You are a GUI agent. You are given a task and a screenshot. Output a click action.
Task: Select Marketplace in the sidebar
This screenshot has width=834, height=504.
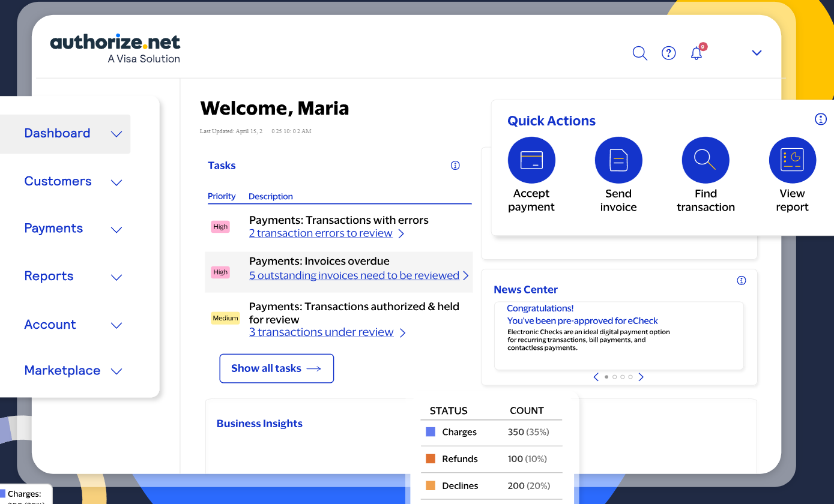coord(62,370)
